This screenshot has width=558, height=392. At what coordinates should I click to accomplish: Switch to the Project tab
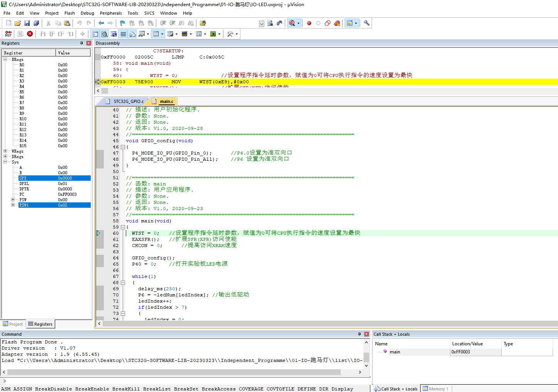[13, 324]
